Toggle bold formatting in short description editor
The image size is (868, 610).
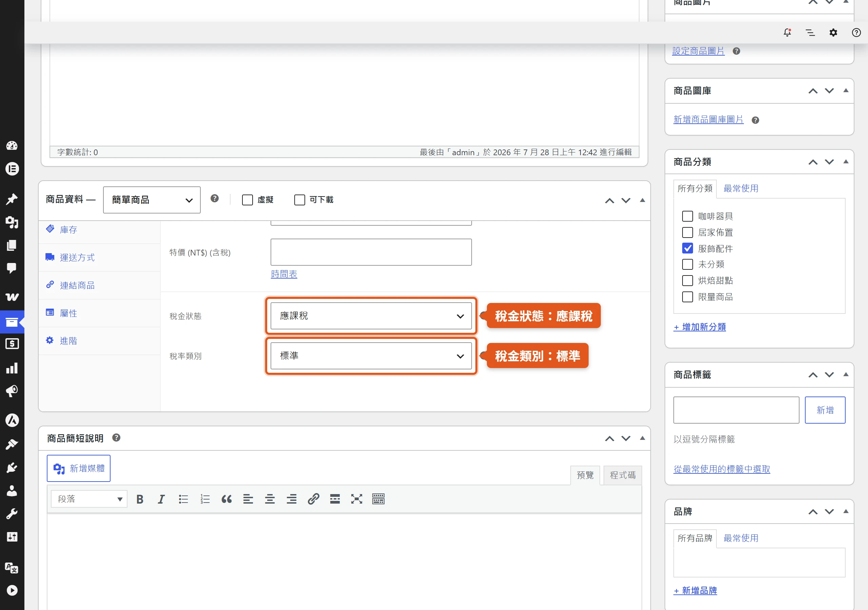[140, 499]
